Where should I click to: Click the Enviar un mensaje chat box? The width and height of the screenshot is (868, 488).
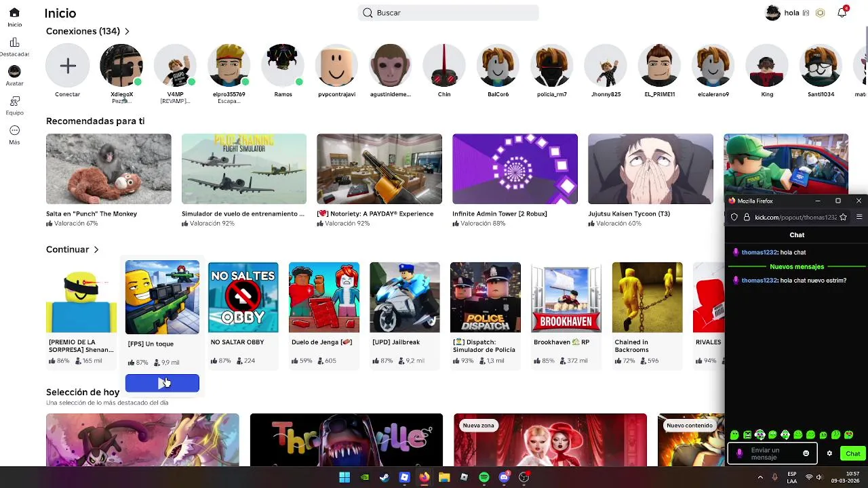click(x=772, y=453)
